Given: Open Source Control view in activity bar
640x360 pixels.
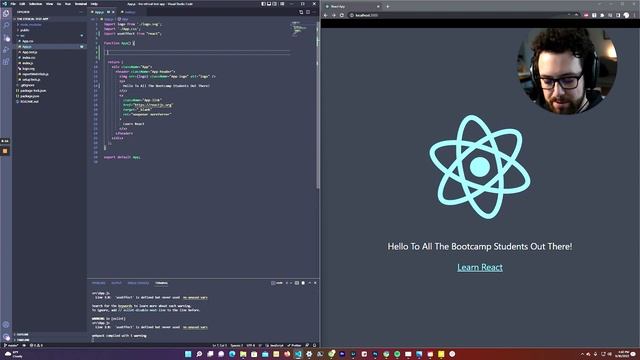Looking at the screenshot, I should (6, 38).
